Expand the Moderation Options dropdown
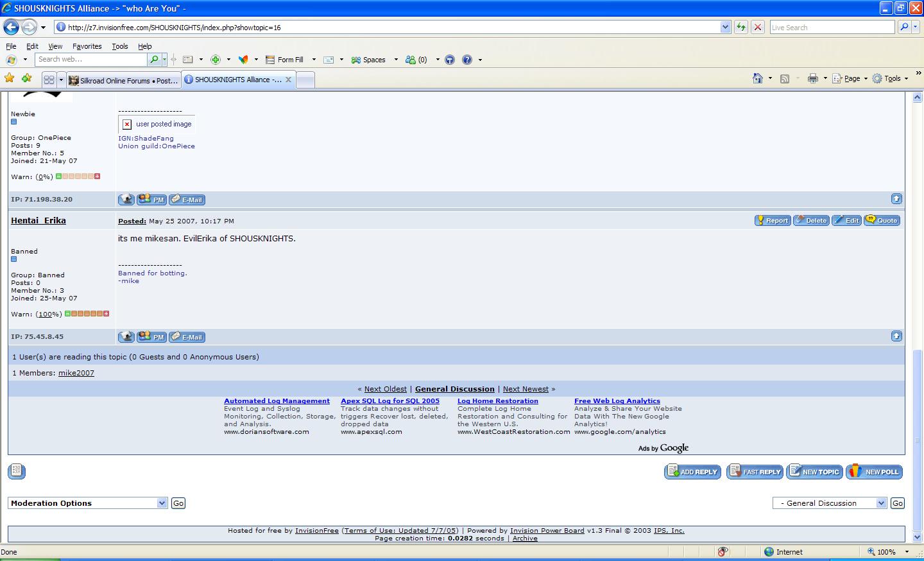This screenshot has width=924, height=561. pyautogui.click(x=162, y=503)
